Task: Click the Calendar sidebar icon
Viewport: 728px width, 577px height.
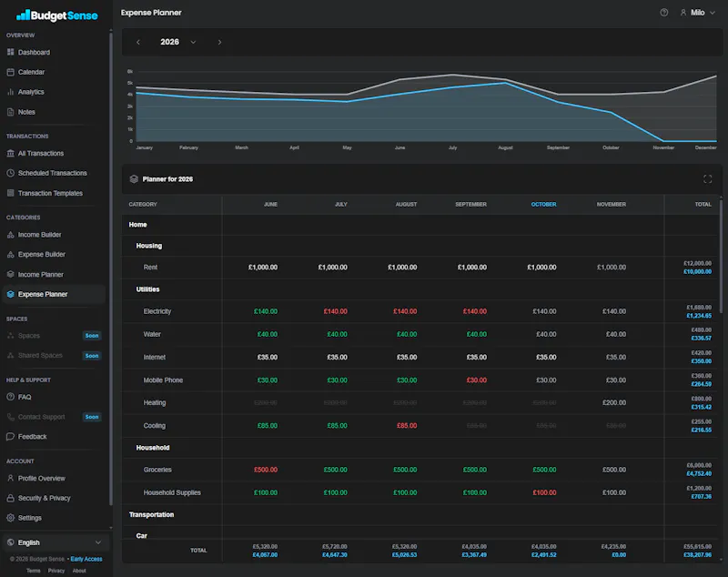Action: (x=10, y=72)
